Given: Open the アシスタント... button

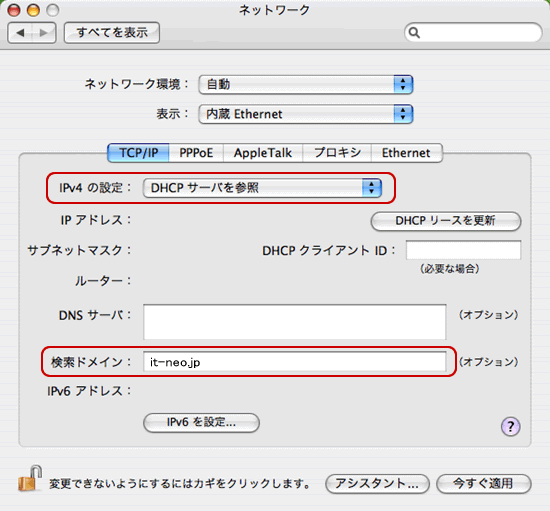Looking at the screenshot, I should (377, 484).
